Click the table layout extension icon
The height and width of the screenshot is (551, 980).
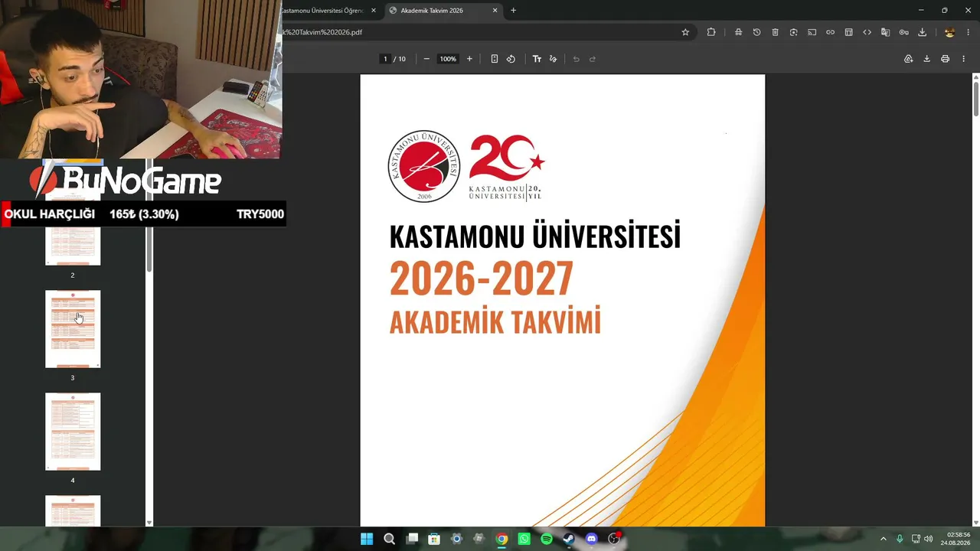coord(848,32)
